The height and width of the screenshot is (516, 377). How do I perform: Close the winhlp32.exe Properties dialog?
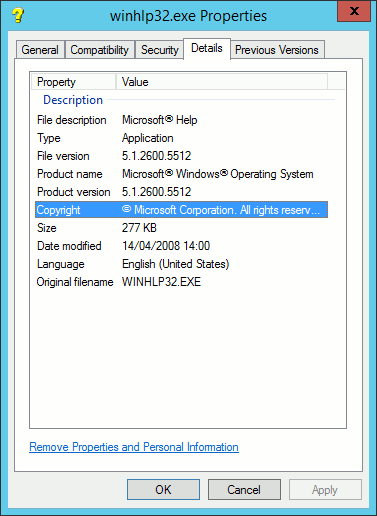tap(354, 11)
